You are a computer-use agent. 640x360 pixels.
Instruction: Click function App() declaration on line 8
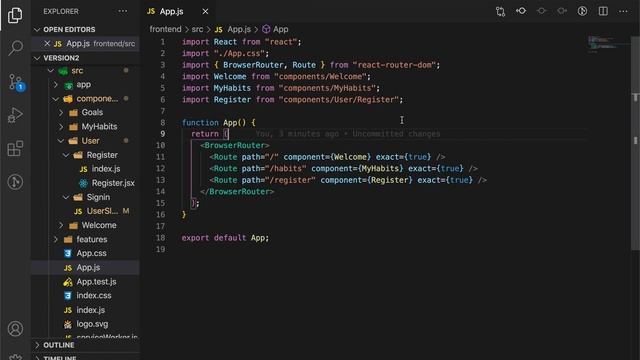[218, 122]
